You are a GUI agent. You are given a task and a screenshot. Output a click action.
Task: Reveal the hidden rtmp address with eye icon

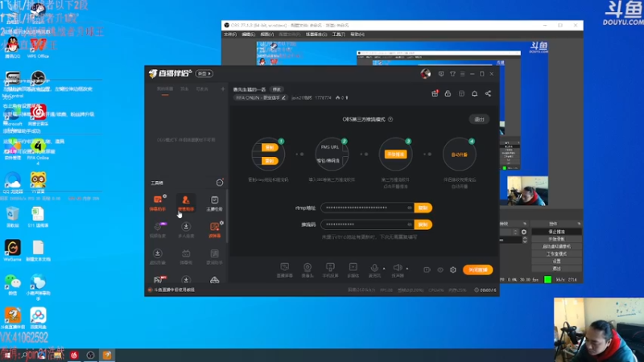coord(410,208)
